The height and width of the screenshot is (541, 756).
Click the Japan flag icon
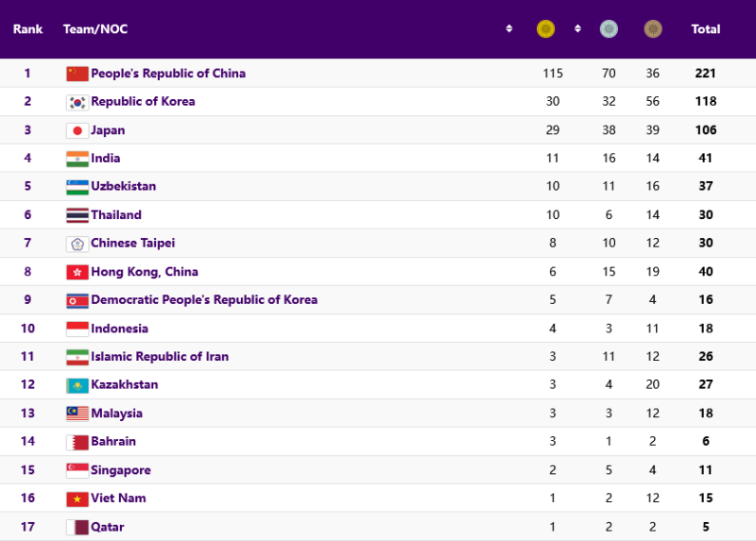pyautogui.click(x=77, y=130)
